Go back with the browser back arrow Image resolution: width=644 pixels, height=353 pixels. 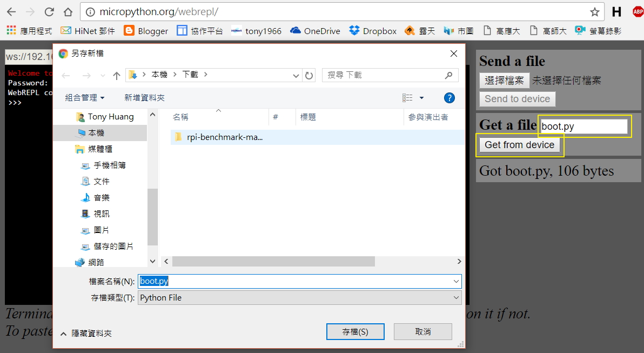click(11, 12)
